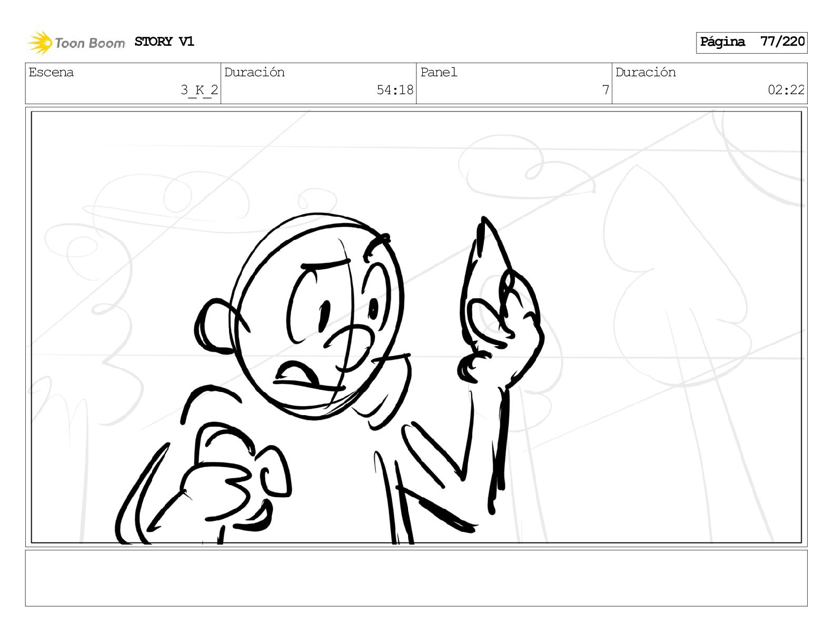Click the storyboard panel drawing
The width and height of the screenshot is (834, 644).
[x=416, y=327]
